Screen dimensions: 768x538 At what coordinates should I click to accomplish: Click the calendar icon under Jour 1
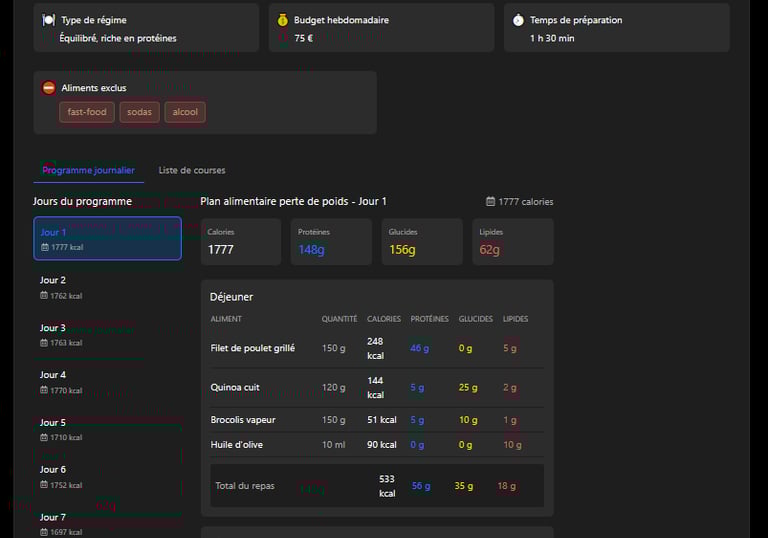(x=45, y=247)
